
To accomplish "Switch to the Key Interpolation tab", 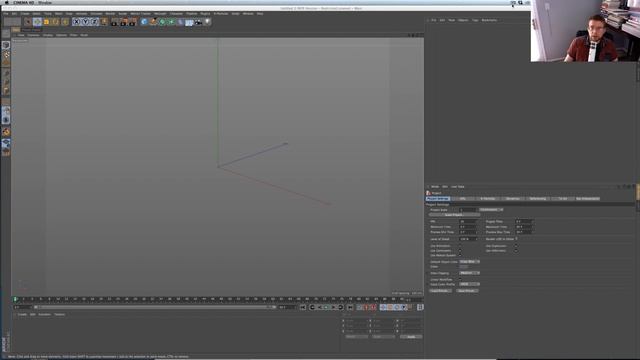I will [588, 199].
